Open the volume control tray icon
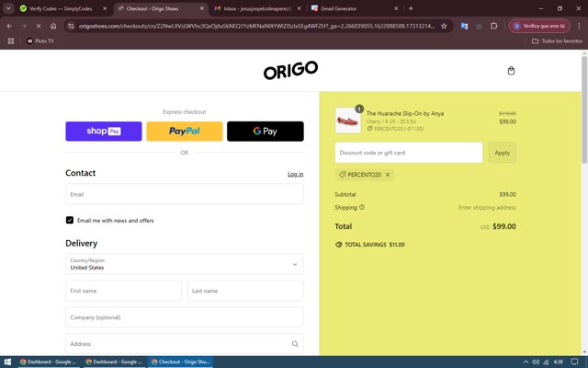The height and width of the screenshot is (368, 588). [536, 362]
